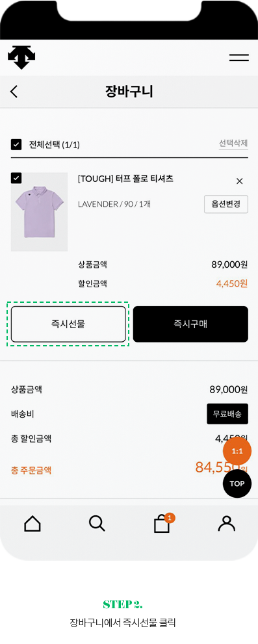Open the lavender polo shirt thumbnail

tap(40, 212)
